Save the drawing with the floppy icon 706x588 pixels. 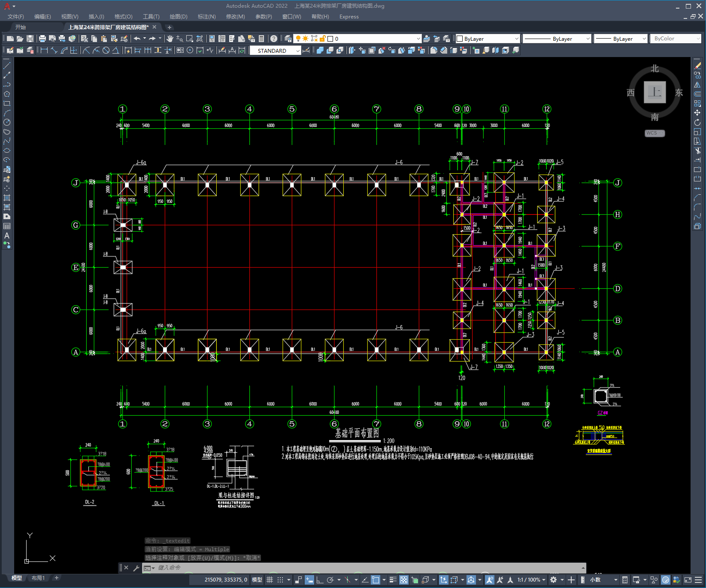click(30, 39)
